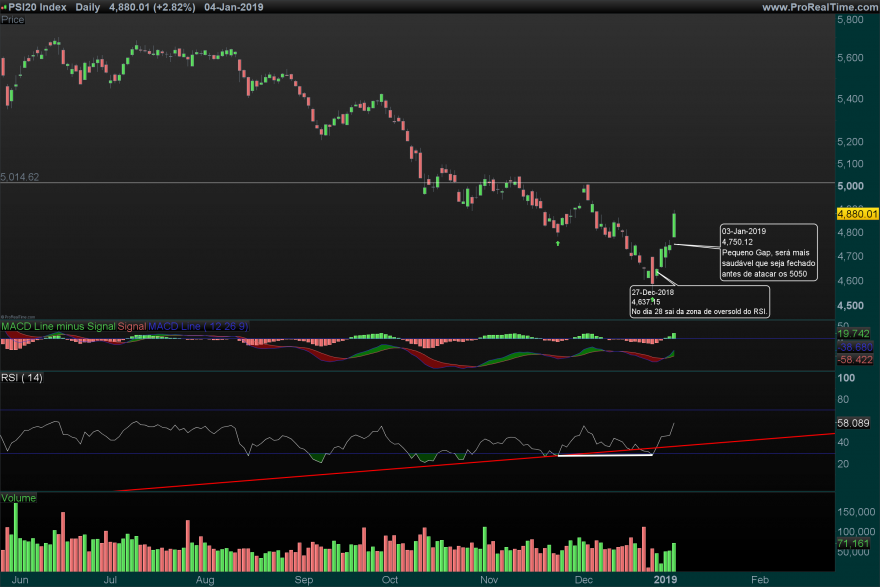Image resolution: width=880 pixels, height=587 pixels.
Task: Click the red Signal indicator label
Action: point(132,326)
